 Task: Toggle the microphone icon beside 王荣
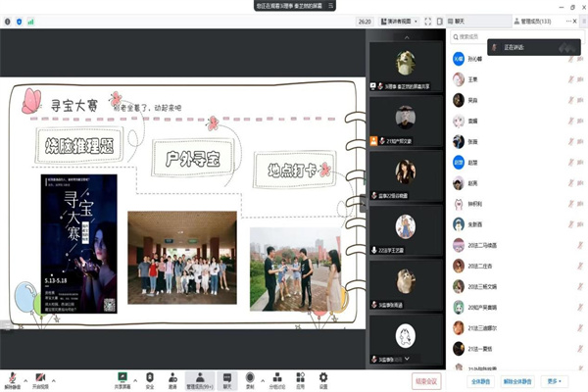pos(569,79)
